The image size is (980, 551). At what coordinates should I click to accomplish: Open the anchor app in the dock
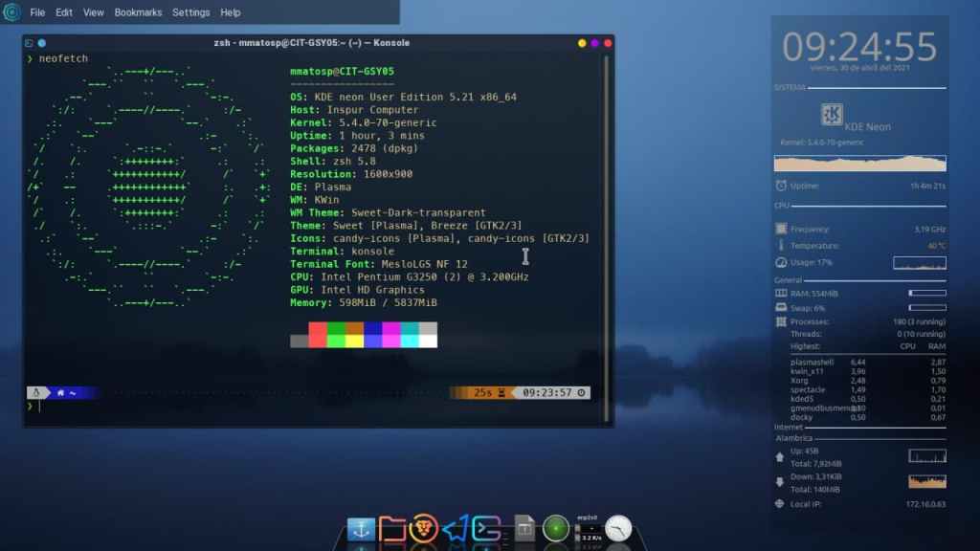coord(361,529)
